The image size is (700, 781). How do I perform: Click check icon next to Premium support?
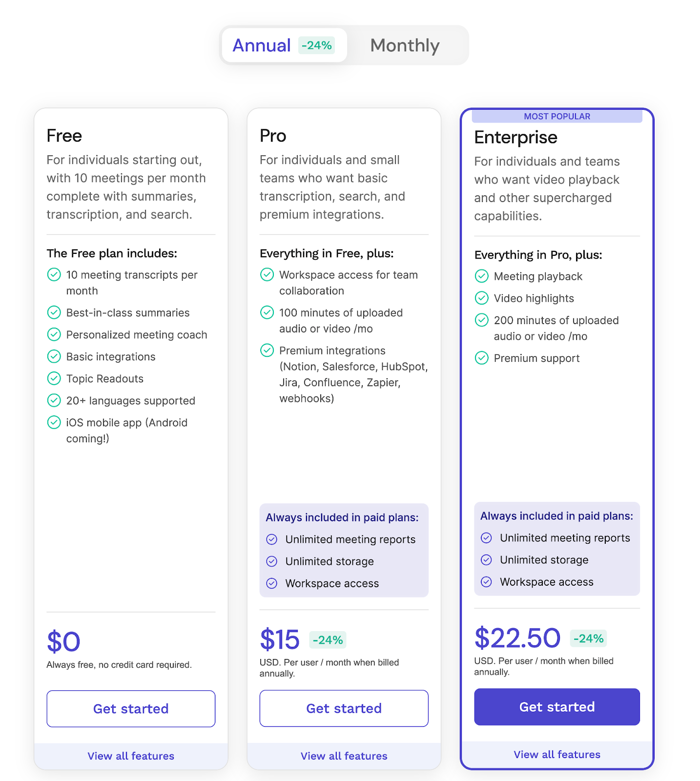tap(481, 358)
